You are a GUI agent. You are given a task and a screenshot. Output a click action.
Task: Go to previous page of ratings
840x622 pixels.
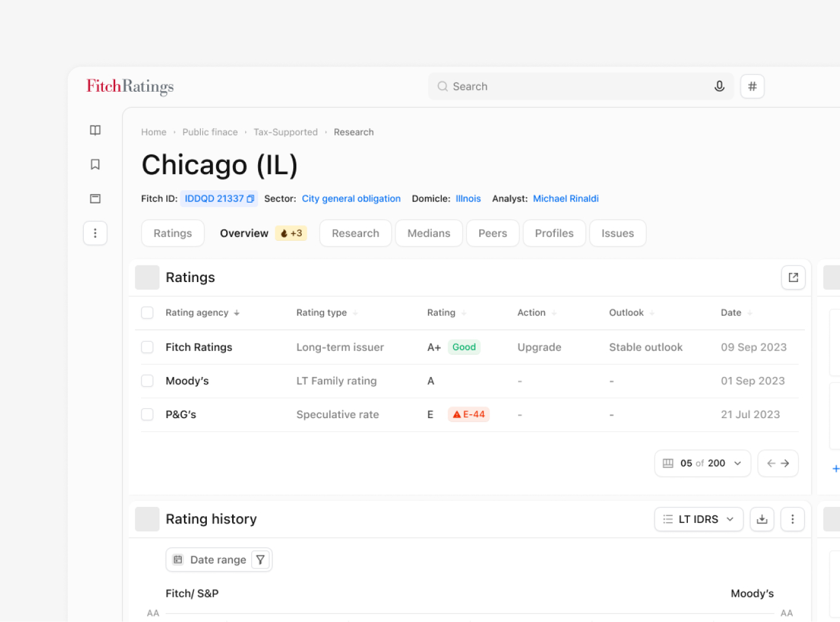tap(771, 463)
